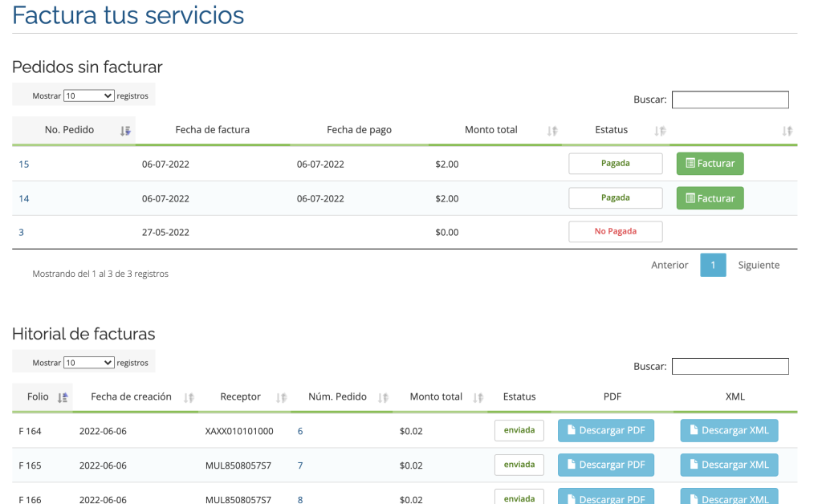
Task: Click the PDF column header in invoice history
Action: point(612,396)
